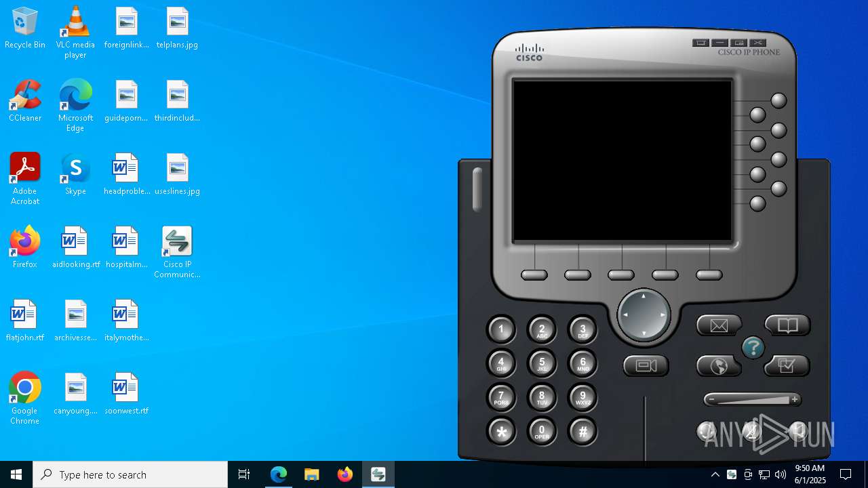Click the star key on keypad
The width and height of the screenshot is (868, 488).
501,432
